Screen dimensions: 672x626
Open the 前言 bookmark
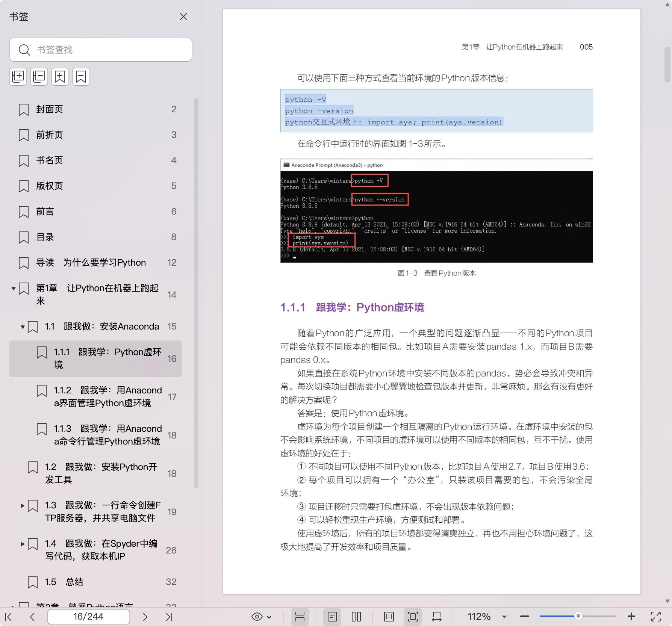(x=95, y=212)
